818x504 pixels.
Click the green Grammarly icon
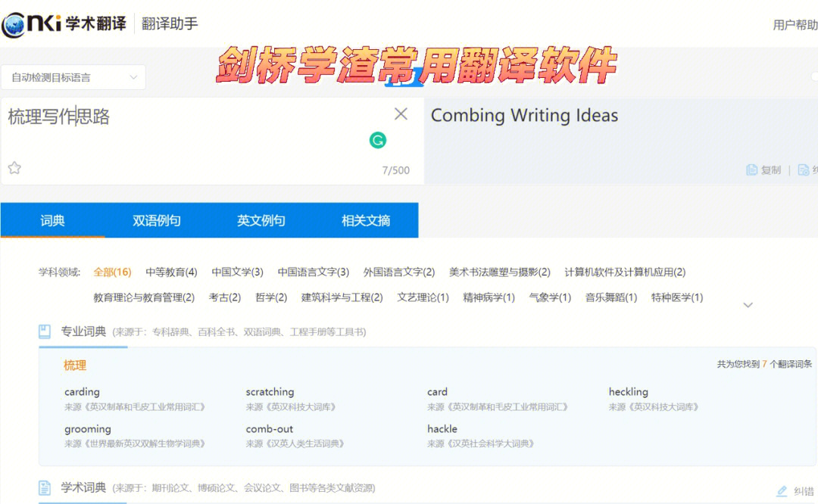[378, 140]
